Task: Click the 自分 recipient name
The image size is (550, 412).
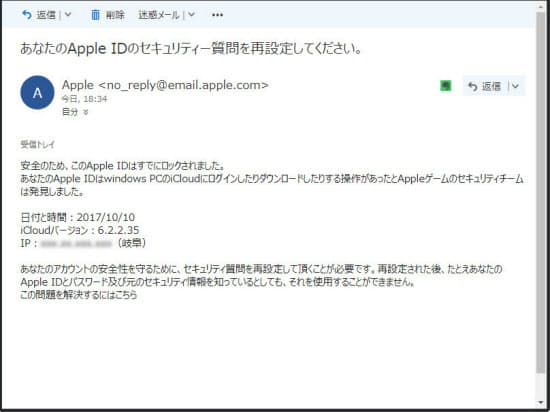Action: (70, 112)
